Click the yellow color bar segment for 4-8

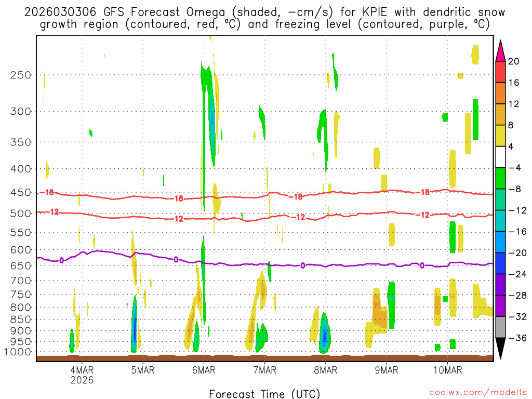(x=500, y=136)
